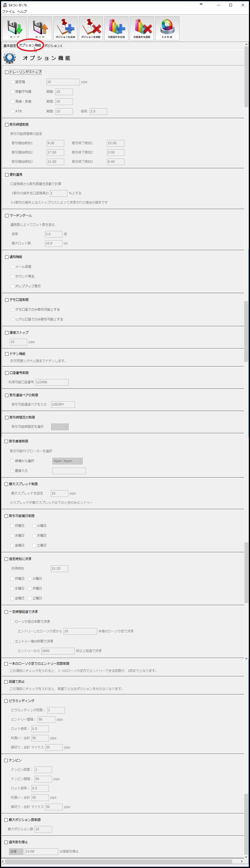This screenshot has width=250, height=868.
Task: Open the Alpari Japan broker dropdown
Action: pyautogui.click(x=68, y=461)
